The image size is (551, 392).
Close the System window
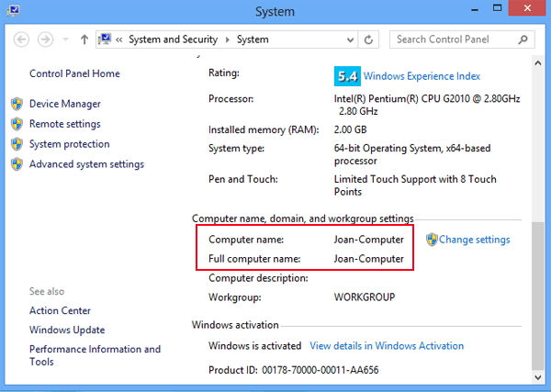[527, 7]
